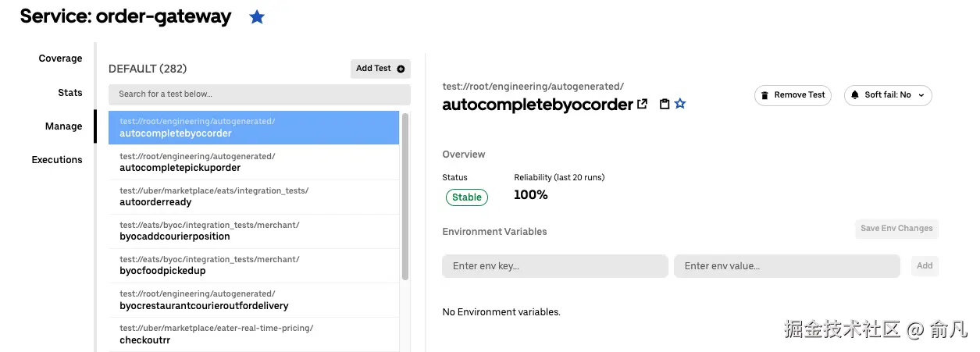Switch to the Stats tab

(x=69, y=93)
